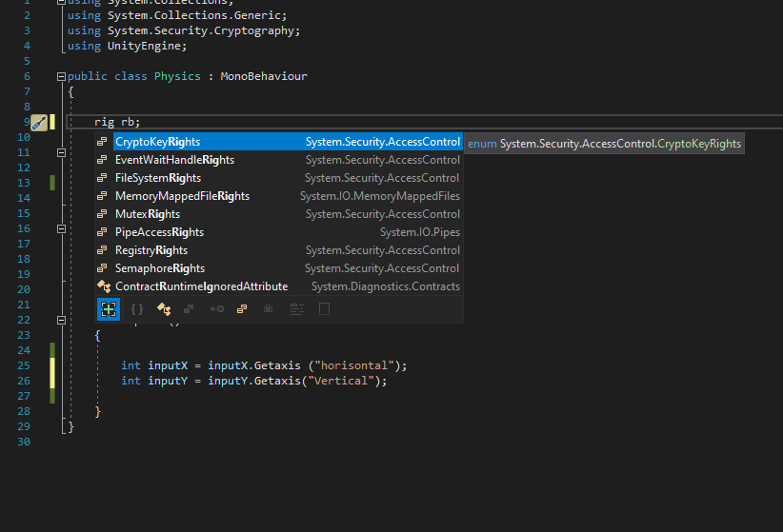Screen dimensions: 783x532
Task: Select EventWaitHandleRights completion entry
Action: point(279,160)
